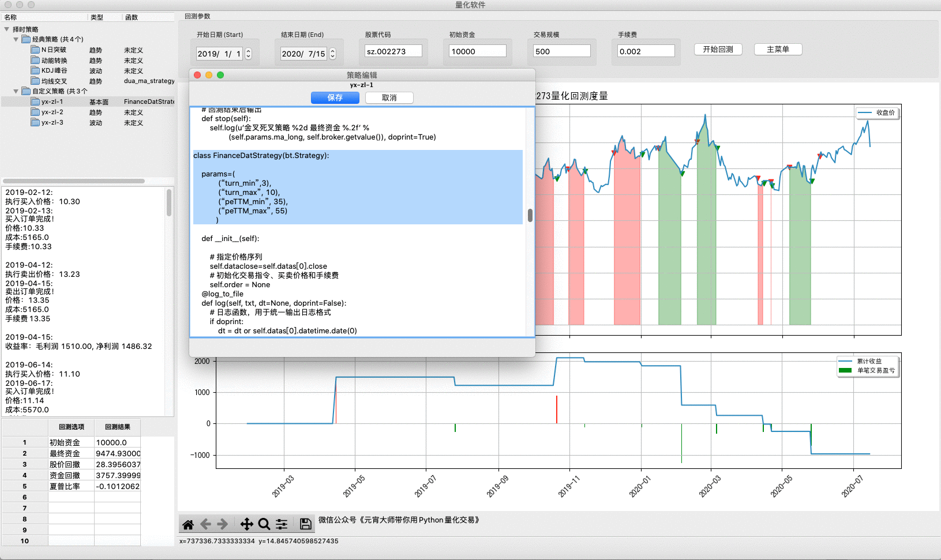
Task: Click the 类型 column header
Action: click(104, 17)
